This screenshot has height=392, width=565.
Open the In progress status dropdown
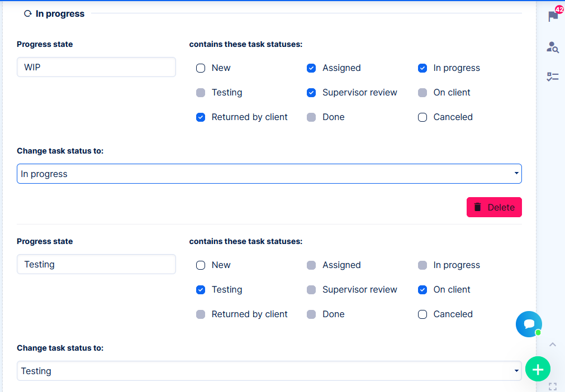click(269, 174)
